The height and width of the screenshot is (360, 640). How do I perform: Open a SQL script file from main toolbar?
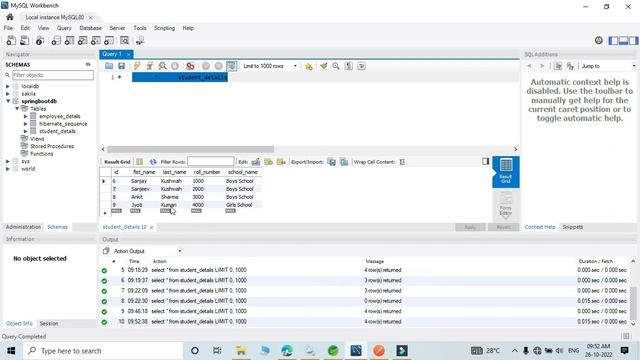point(24,40)
